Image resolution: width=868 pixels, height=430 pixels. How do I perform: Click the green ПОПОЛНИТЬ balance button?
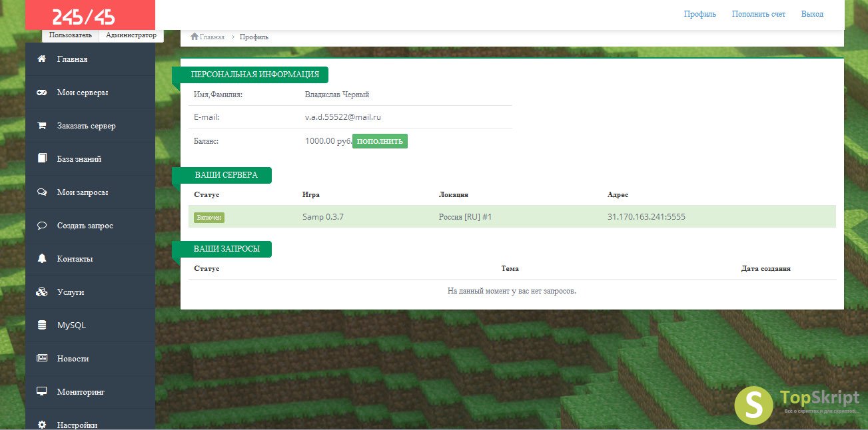point(380,141)
